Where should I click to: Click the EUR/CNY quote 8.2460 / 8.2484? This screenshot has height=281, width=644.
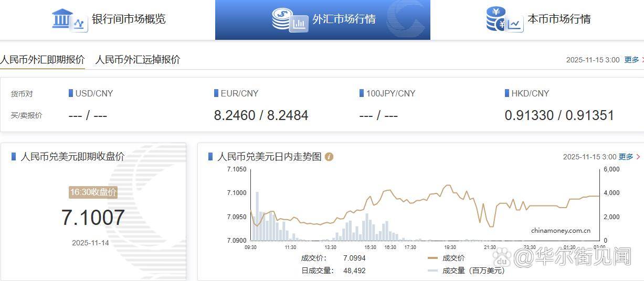click(261, 115)
